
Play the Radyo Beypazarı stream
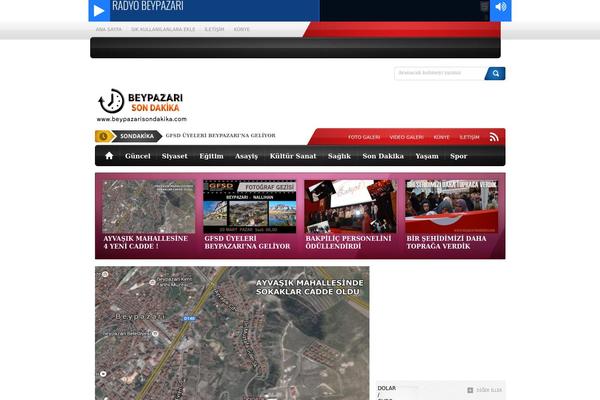(x=98, y=11)
